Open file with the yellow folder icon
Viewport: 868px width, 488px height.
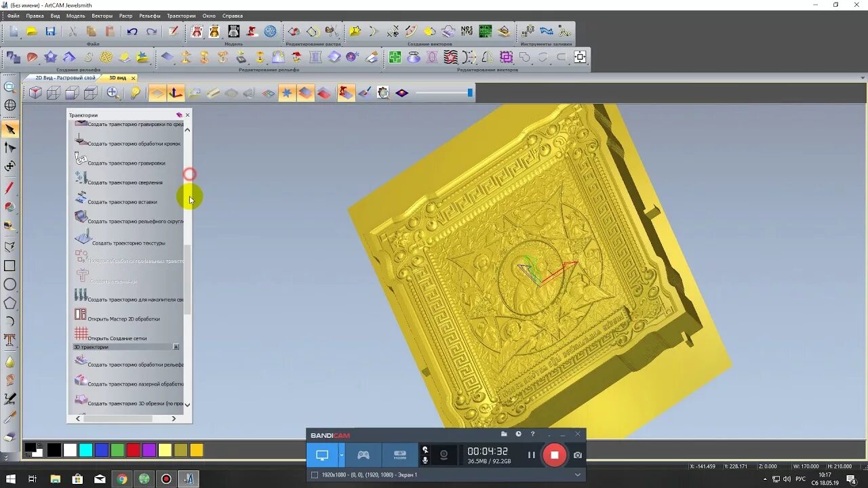[32, 31]
